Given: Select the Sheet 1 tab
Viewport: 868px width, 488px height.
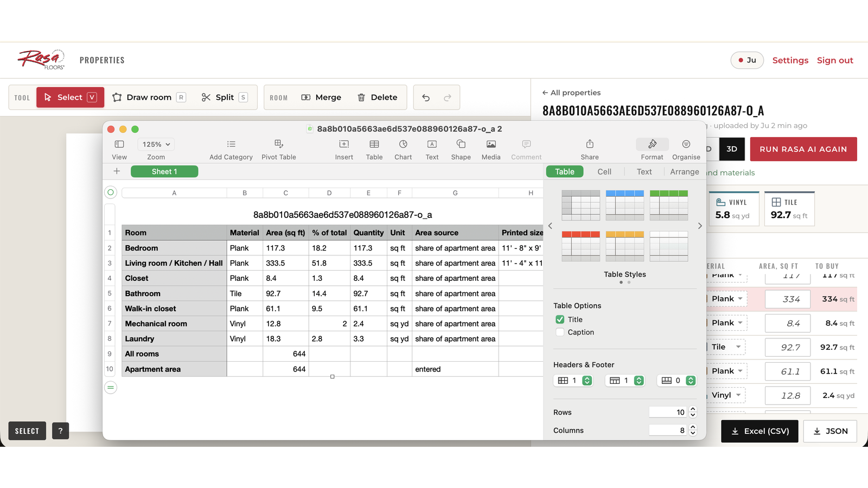Looking at the screenshot, I should (164, 171).
